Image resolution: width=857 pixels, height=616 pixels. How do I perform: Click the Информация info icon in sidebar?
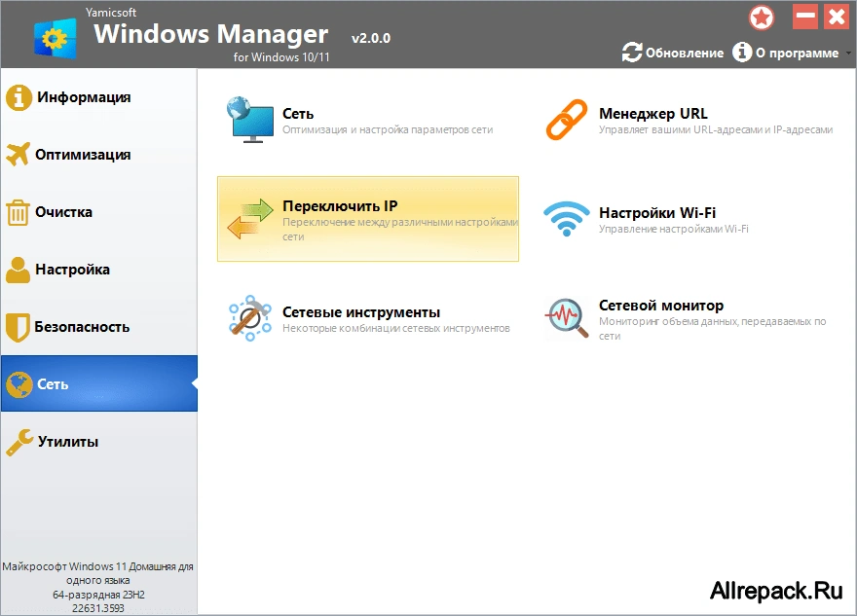click(x=19, y=97)
